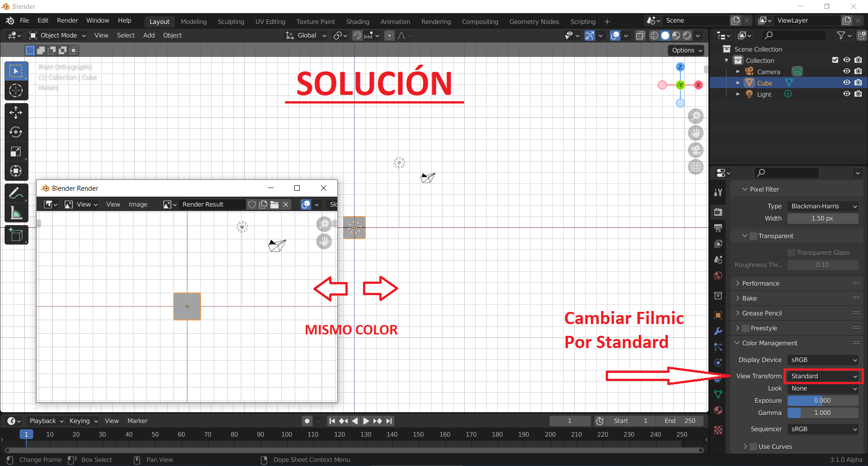Viewport: 868px width, 466px height.
Task: Enable the Transparent film checkbox
Action: pos(753,236)
